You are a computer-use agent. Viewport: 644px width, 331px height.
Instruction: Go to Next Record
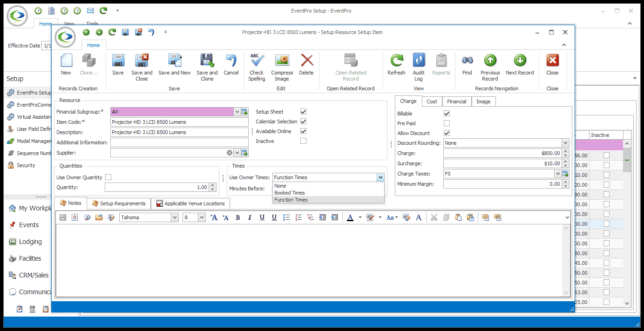(x=520, y=64)
